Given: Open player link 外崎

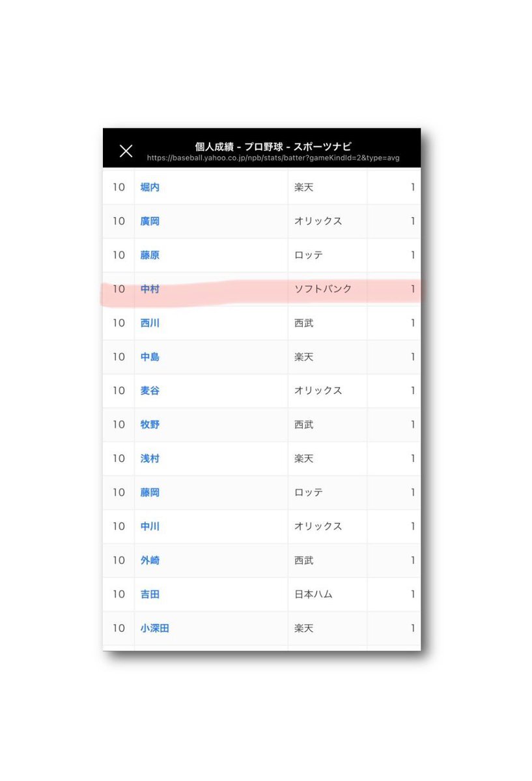Looking at the screenshot, I should coord(150,560).
